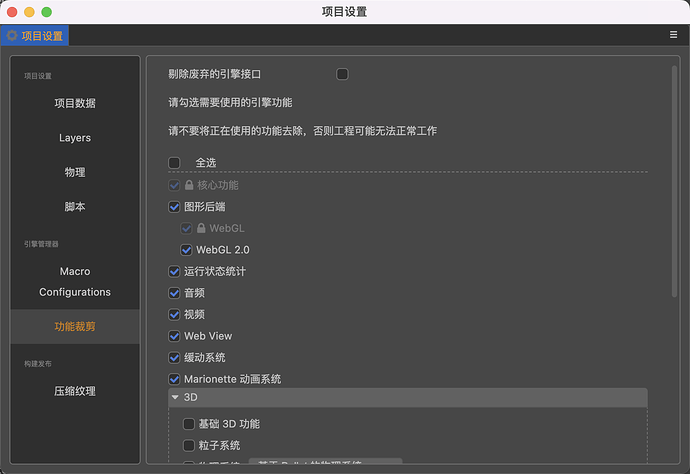690x474 pixels.
Task: Enable 基础 3D 功能 checkbox
Action: coord(189,424)
